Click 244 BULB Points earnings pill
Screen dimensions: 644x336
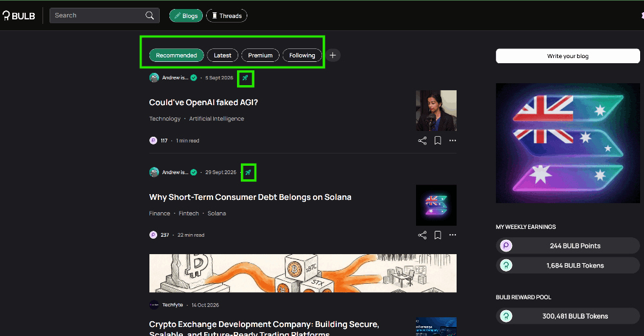tap(567, 246)
